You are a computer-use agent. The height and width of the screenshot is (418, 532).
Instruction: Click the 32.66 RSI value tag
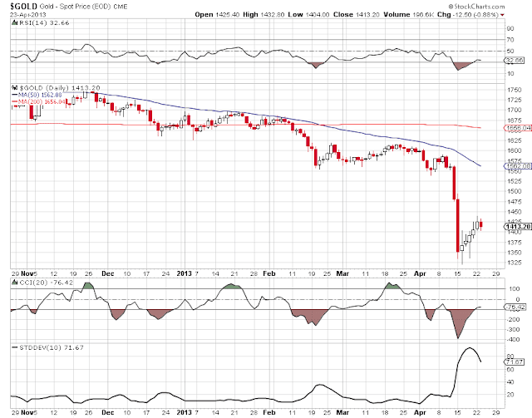515,61
